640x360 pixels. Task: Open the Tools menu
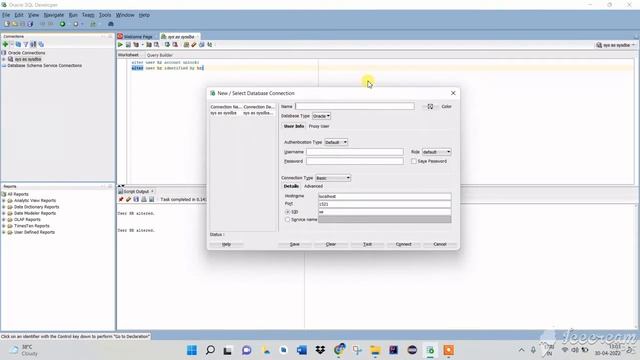pos(105,15)
